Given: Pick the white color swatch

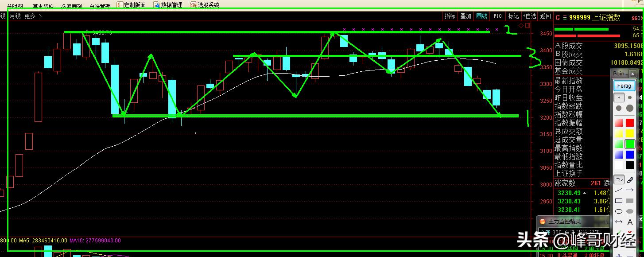Looking at the screenshot, I should point(619,165).
